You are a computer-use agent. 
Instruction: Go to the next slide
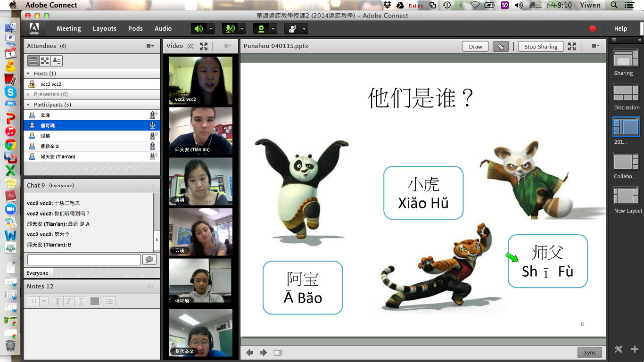[264, 353]
